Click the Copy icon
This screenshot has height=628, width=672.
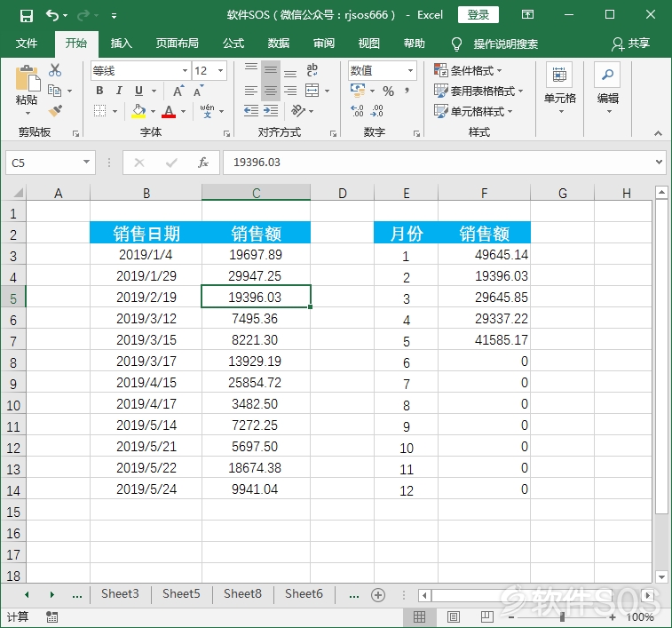pyautogui.click(x=54, y=91)
